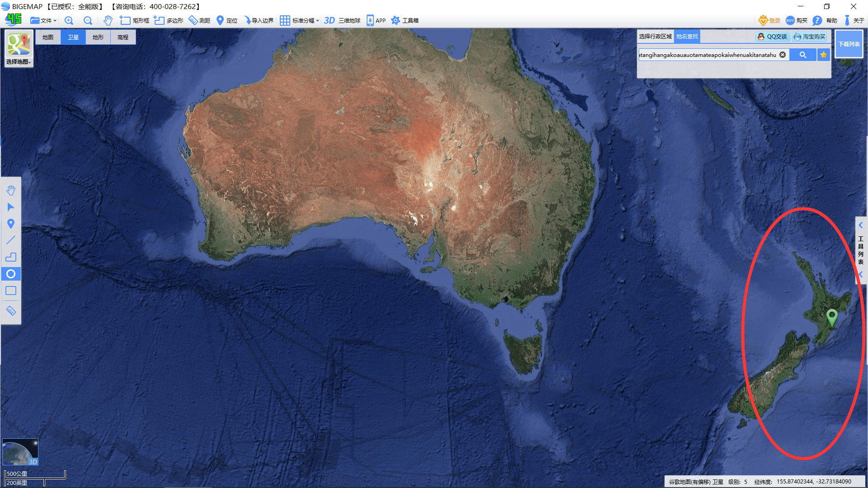The height and width of the screenshot is (488, 868).
Task: Switch to the 地图 map tab
Action: coord(48,37)
